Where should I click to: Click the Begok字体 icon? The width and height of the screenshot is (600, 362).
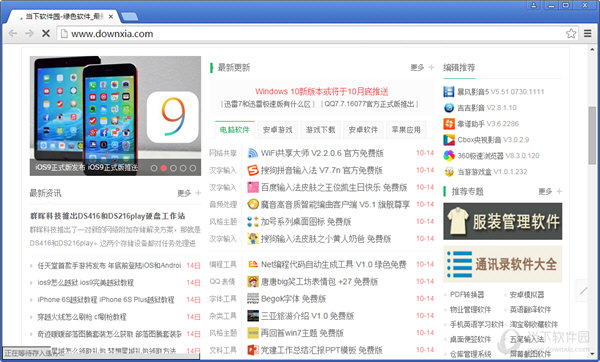click(x=253, y=298)
